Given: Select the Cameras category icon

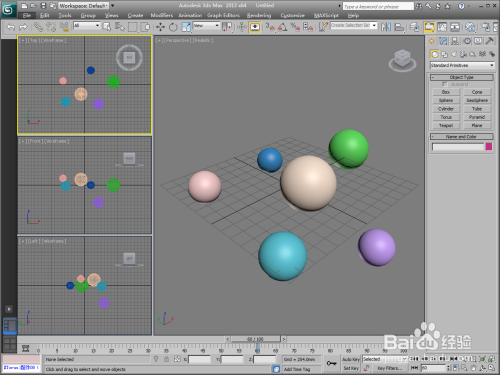Looking at the screenshot, I should tap(463, 54).
